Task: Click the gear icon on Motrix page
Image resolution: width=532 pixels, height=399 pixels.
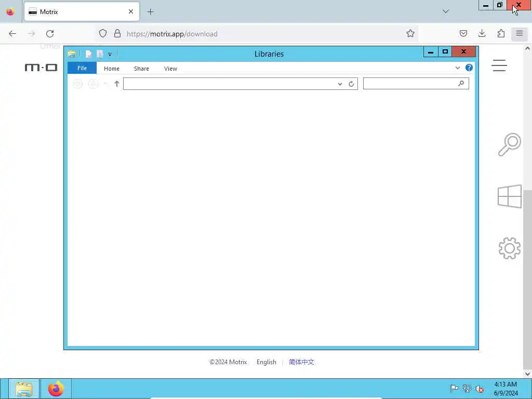Action: point(509,248)
